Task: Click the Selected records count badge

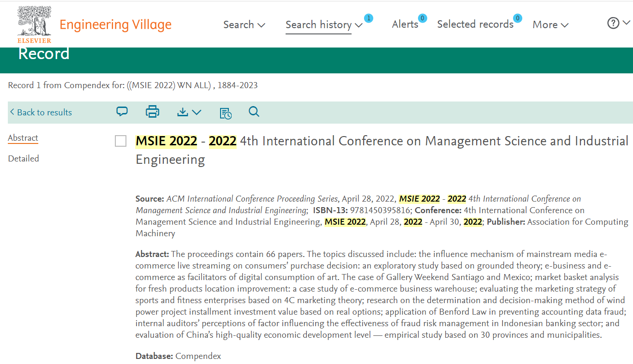Action: click(x=518, y=18)
